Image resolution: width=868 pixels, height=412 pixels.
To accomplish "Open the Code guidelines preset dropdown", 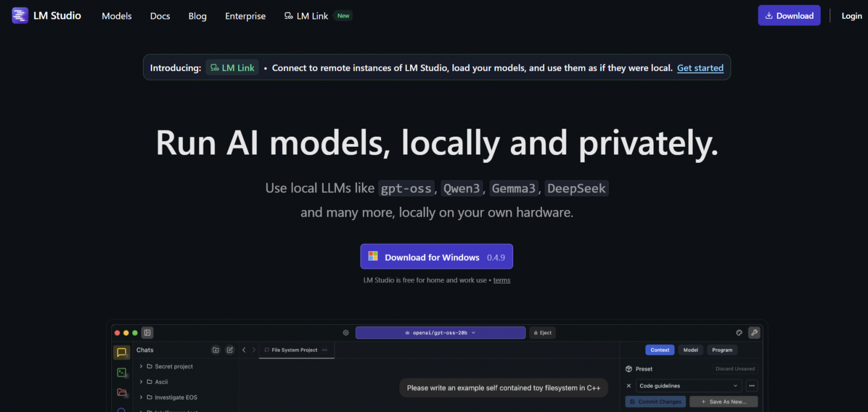I will point(689,386).
